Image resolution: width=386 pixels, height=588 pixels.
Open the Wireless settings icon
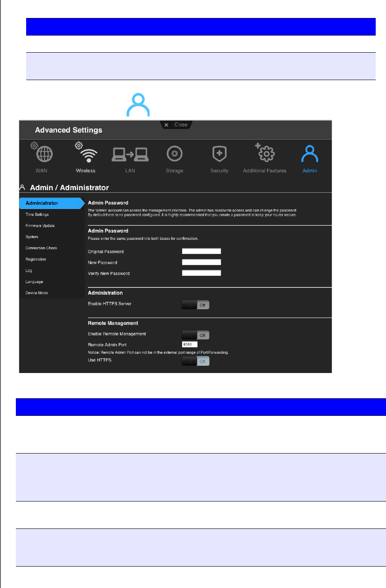pyautogui.click(x=86, y=153)
